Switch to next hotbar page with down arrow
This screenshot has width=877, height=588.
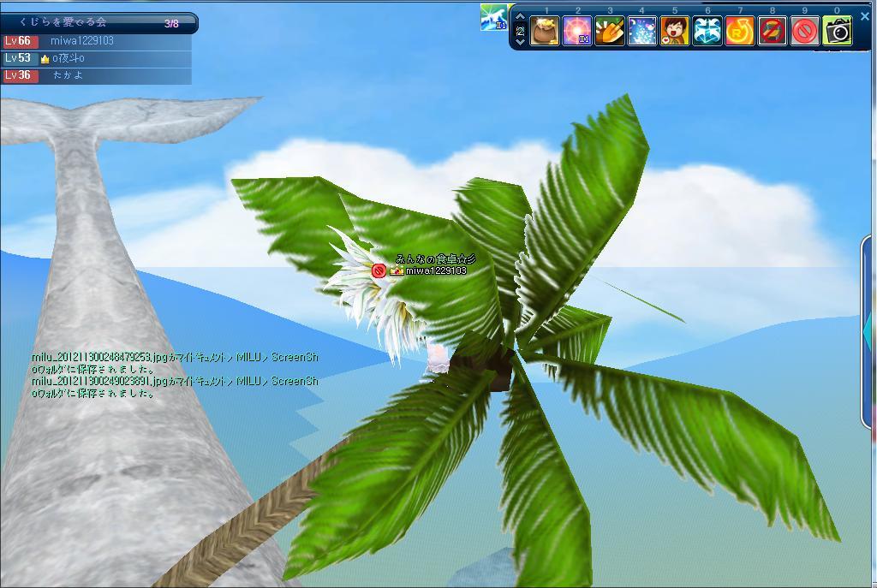point(520,41)
